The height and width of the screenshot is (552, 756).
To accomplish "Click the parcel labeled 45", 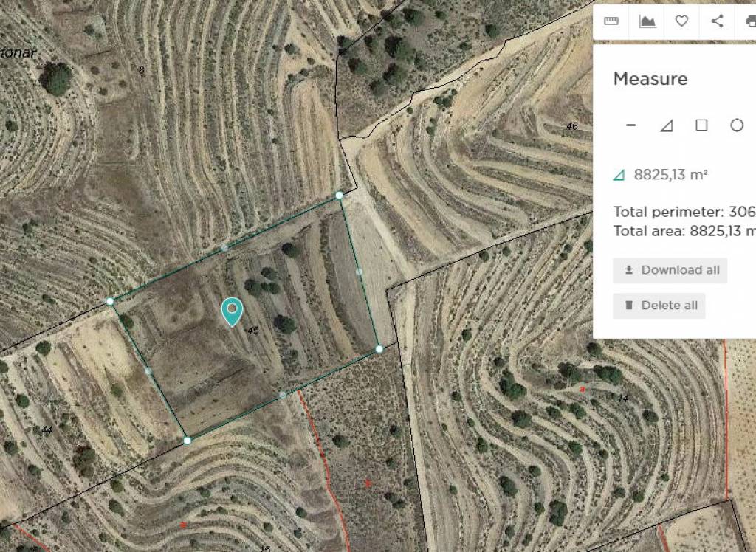I will coord(255,331).
